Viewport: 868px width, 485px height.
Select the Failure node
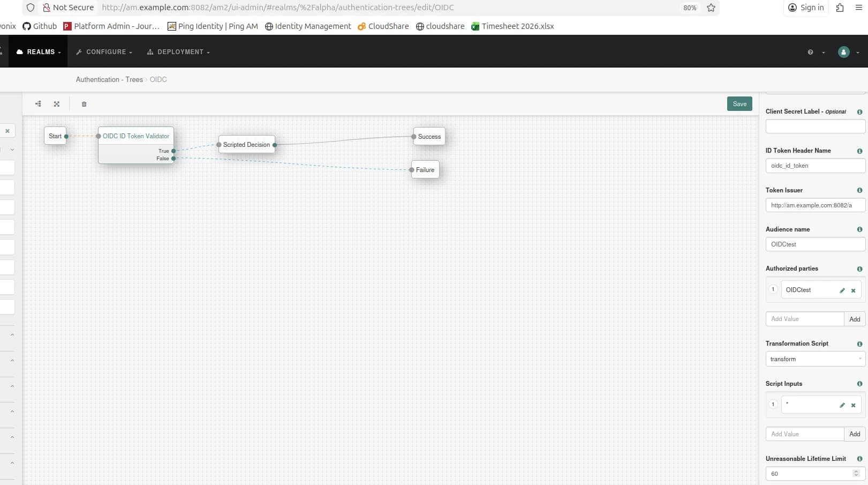[425, 170]
